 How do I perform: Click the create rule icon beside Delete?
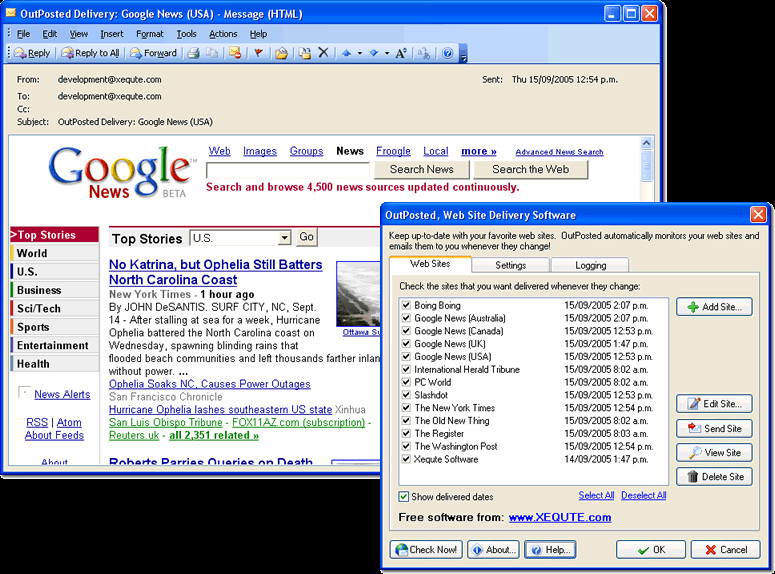[305, 53]
